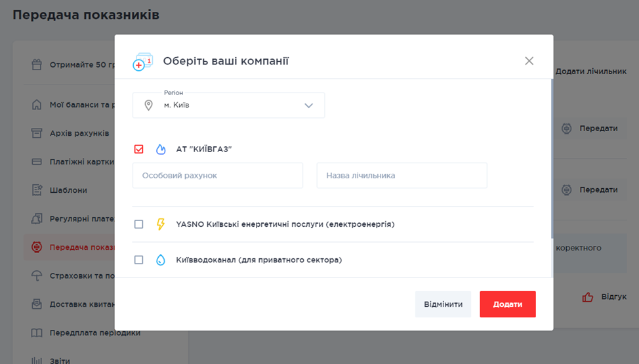This screenshot has height=364, width=639.
Task: Click the blue water drop icon
Action: click(x=161, y=260)
